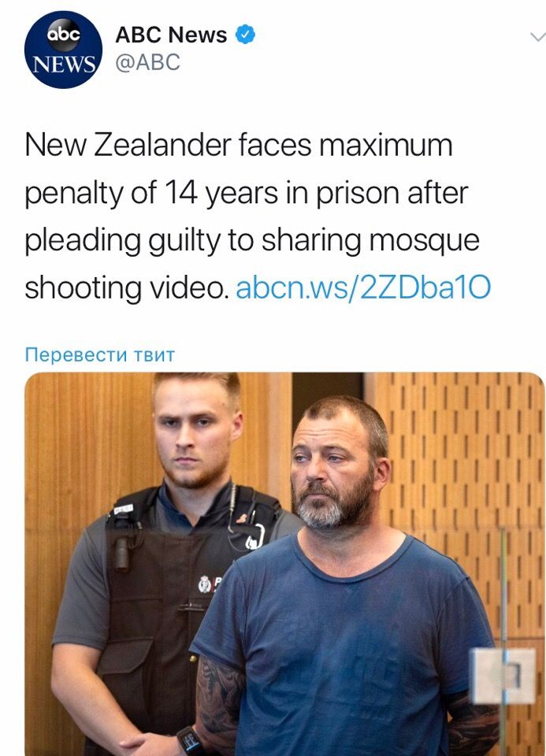Visit the @ABC handle

click(147, 63)
